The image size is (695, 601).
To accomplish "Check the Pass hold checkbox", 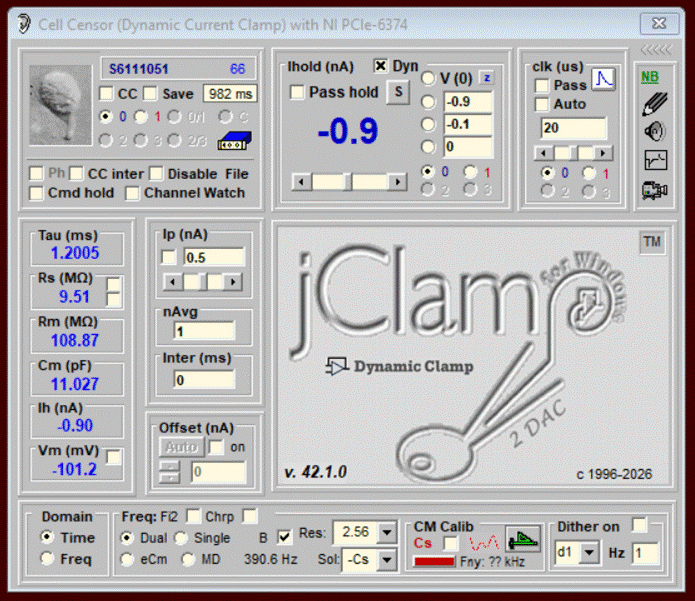I will (x=297, y=93).
